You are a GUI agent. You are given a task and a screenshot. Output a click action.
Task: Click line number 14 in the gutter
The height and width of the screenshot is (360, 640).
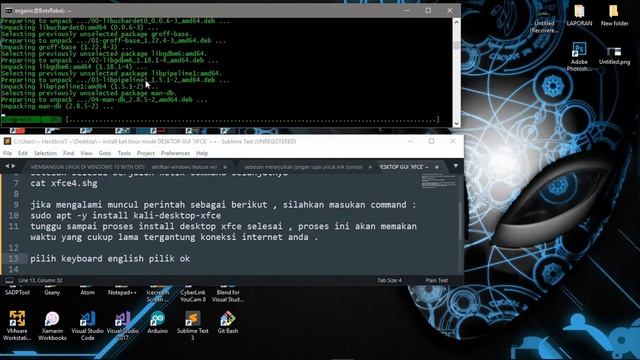(x=13, y=269)
